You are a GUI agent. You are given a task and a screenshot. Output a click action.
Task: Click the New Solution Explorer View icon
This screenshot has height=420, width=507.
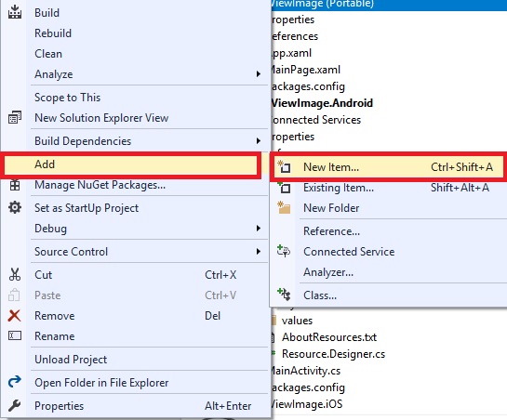click(x=15, y=118)
